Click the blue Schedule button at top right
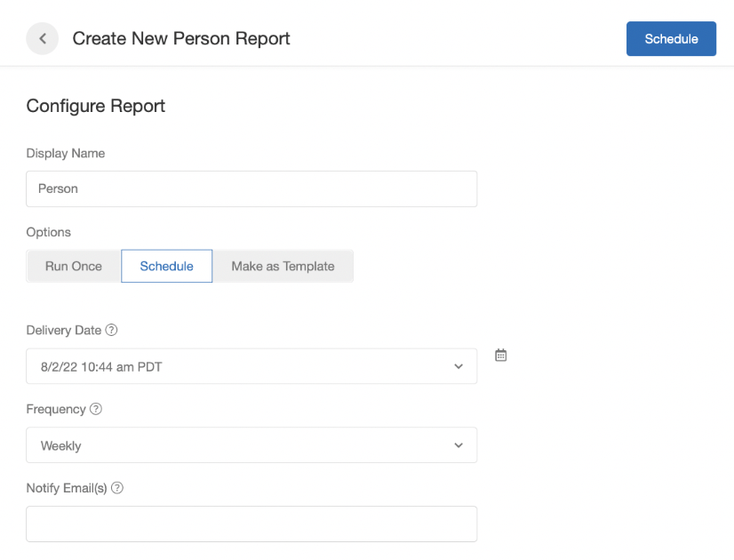 (x=671, y=39)
